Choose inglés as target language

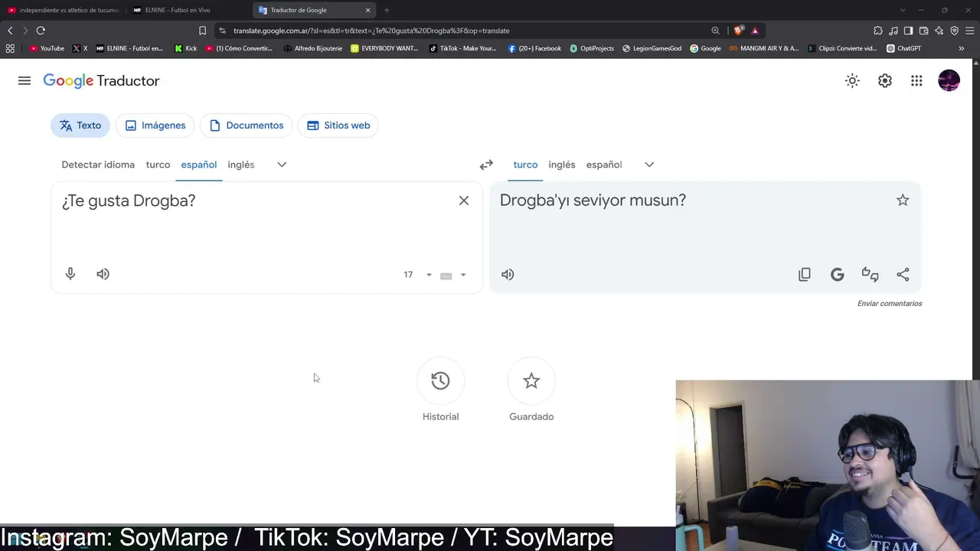[562, 165]
